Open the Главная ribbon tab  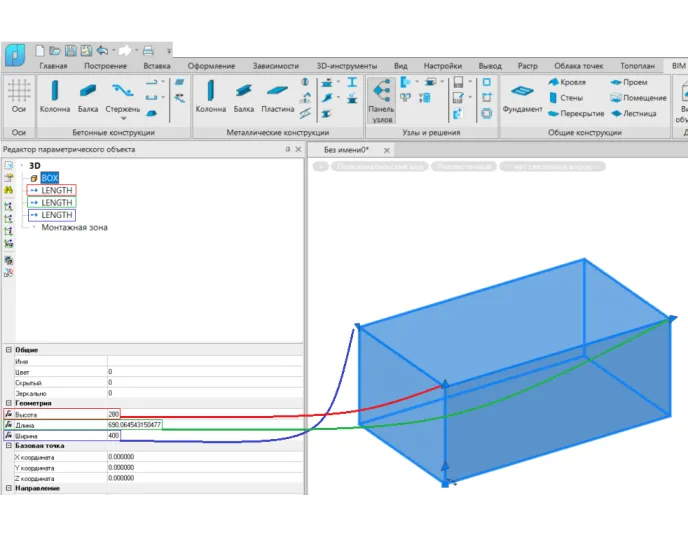pyautogui.click(x=54, y=66)
